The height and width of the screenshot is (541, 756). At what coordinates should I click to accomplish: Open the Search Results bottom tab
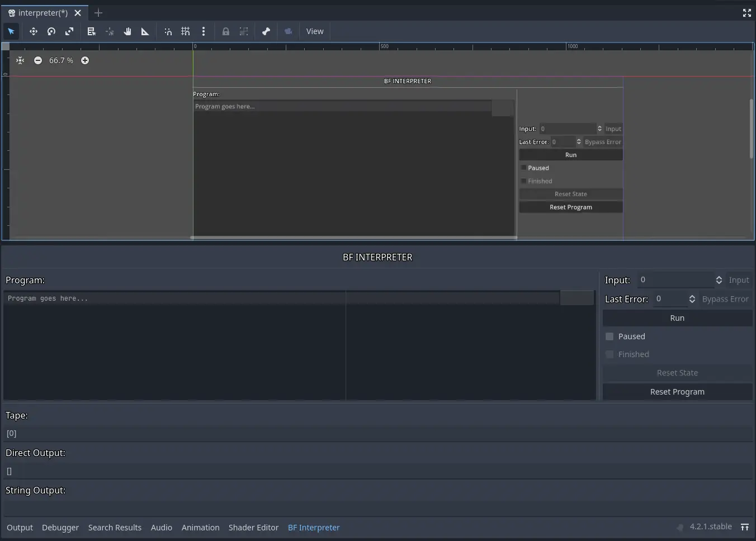[x=115, y=528]
